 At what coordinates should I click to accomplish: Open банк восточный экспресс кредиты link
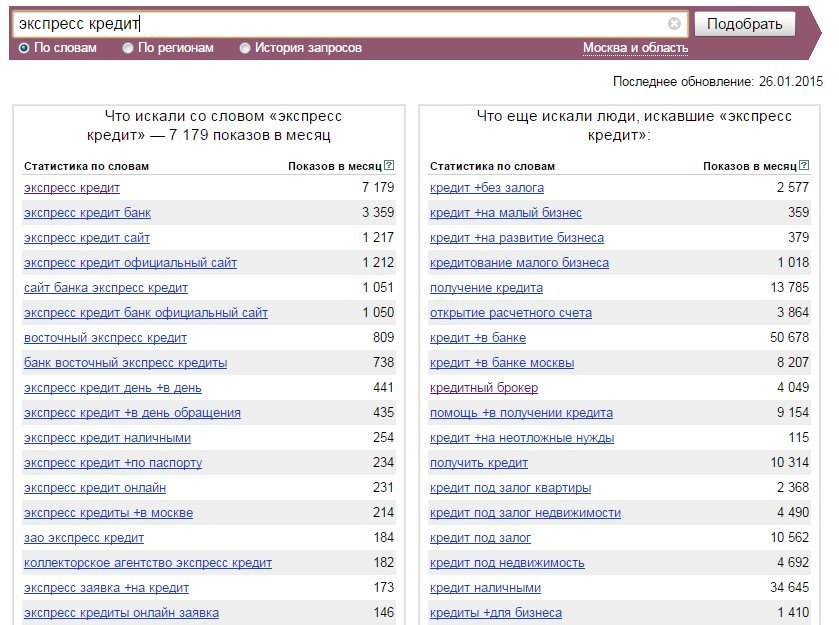(125, 363)
